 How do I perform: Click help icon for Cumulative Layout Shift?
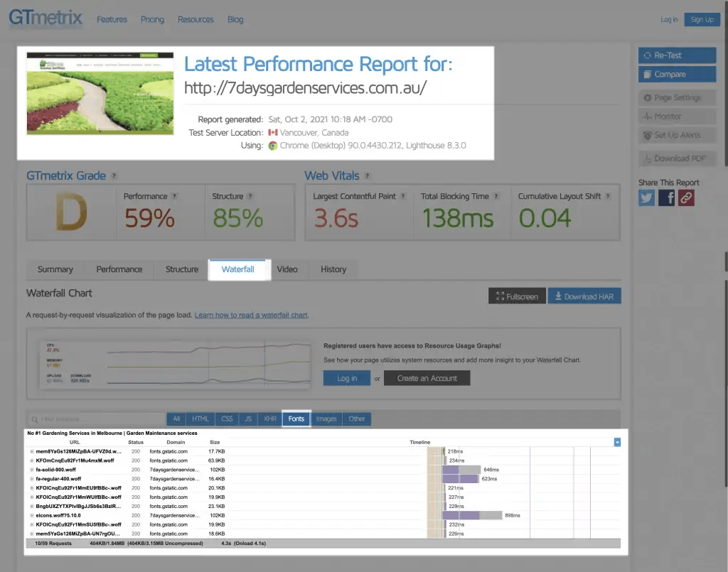point(609,196)
